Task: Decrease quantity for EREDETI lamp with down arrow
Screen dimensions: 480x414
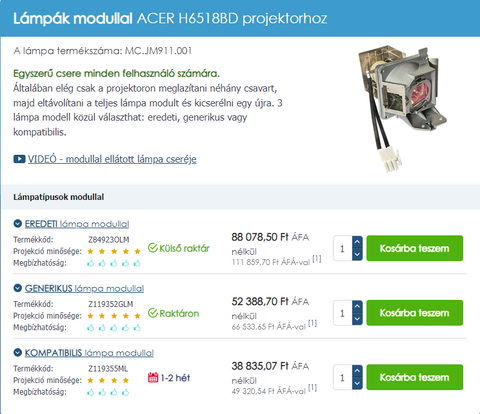Action: pyautogui.click(x=357, y=254)
